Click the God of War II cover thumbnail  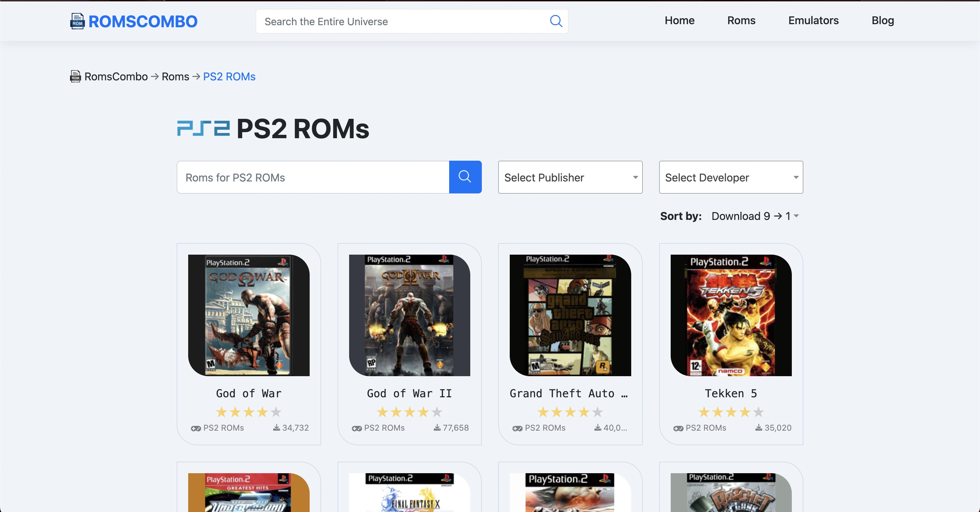tap(409, 315)
